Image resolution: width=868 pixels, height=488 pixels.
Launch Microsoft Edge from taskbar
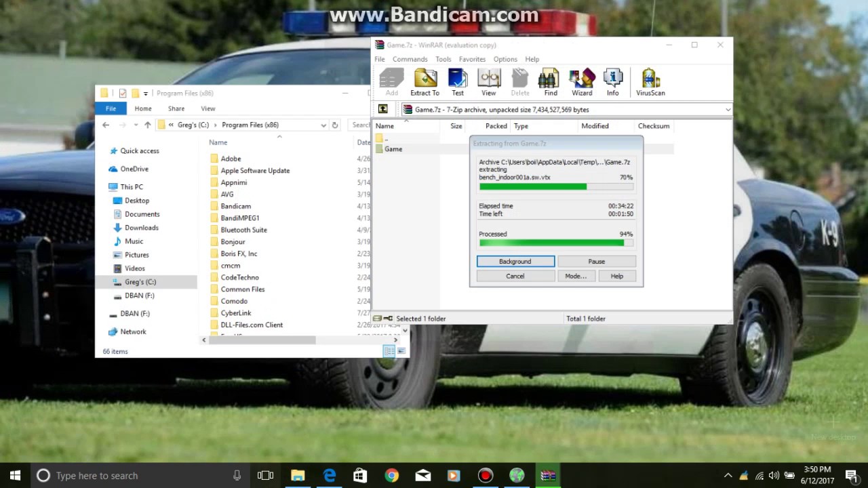[330, 476]
